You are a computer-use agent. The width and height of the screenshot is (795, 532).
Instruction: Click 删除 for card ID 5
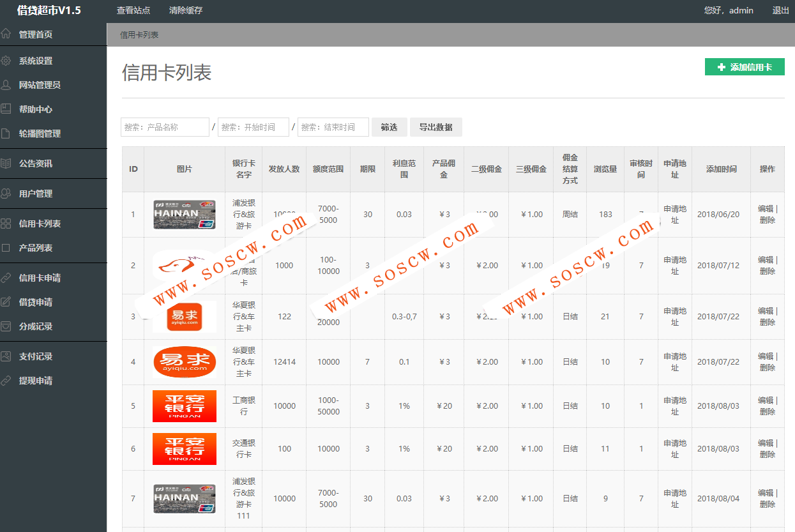point(768,411)
